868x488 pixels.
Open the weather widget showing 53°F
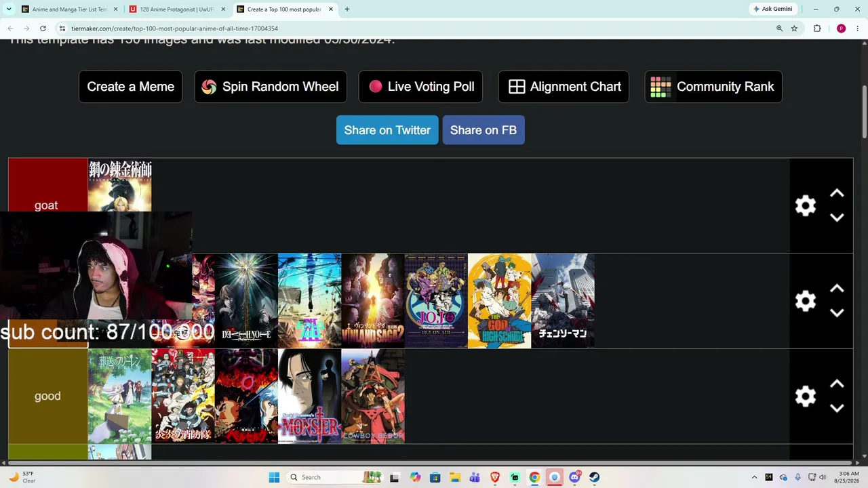(x=22, y=477)
